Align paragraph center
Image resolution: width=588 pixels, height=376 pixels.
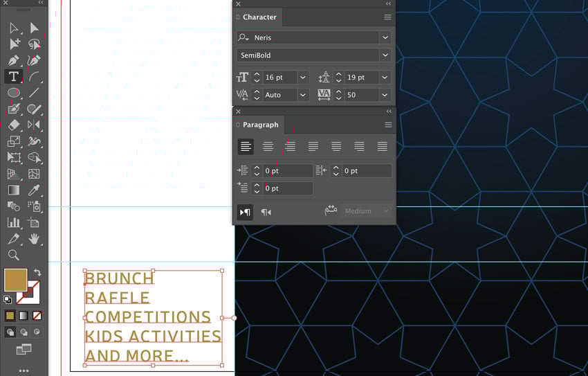click(x=268, y=146)
